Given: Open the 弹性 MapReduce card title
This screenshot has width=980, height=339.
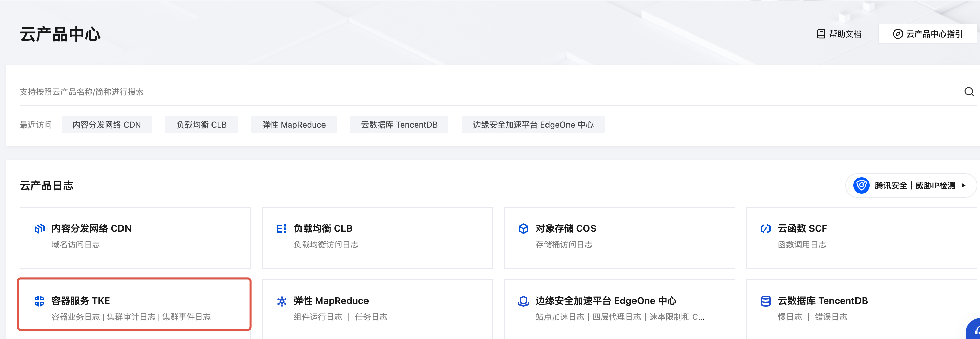Looking at the screenshot, I should coord(331,301).
